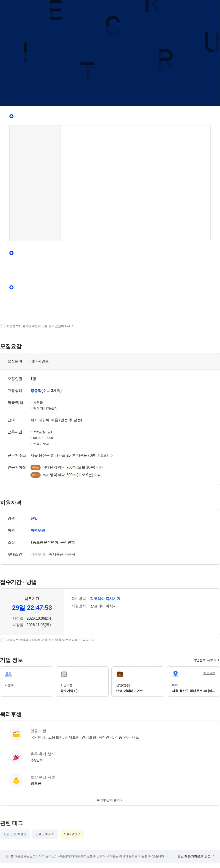
Task: Expand the copyright notice chevron
Action: 168,856
